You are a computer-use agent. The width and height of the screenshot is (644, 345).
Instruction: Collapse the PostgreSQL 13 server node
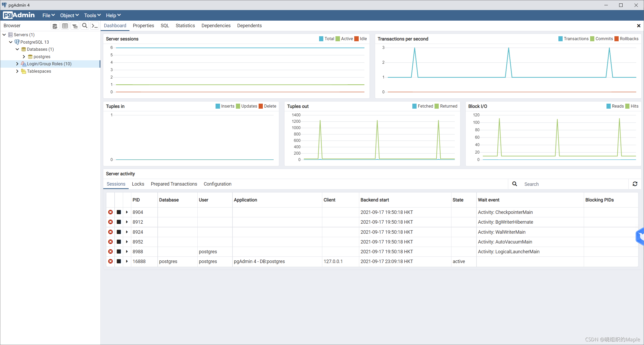click(x=11, y=42)
